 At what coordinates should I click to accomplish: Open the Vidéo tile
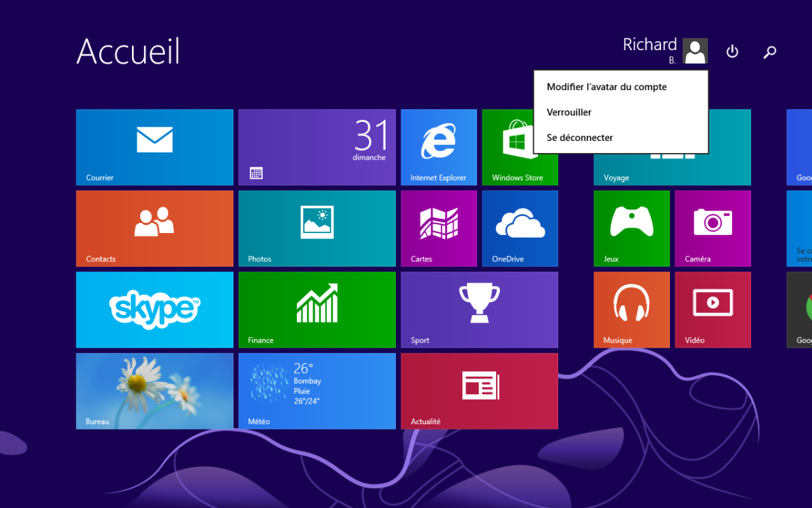[713, 310]
